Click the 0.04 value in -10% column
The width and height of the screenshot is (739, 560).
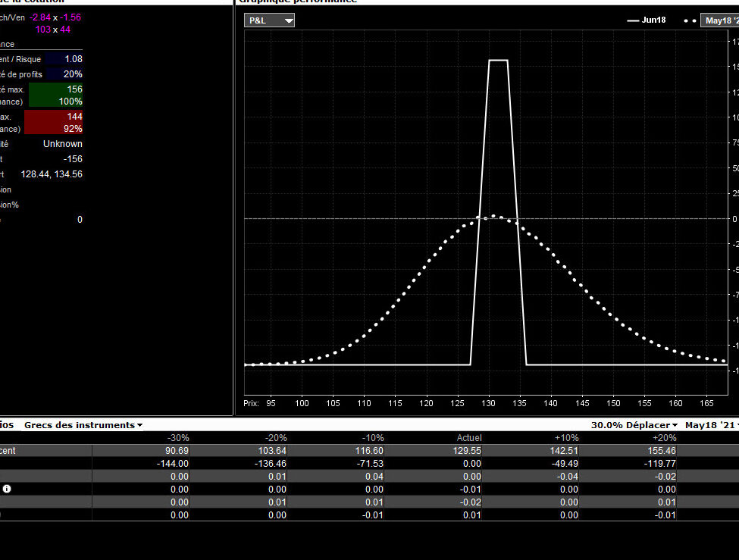tap(374, 476)
